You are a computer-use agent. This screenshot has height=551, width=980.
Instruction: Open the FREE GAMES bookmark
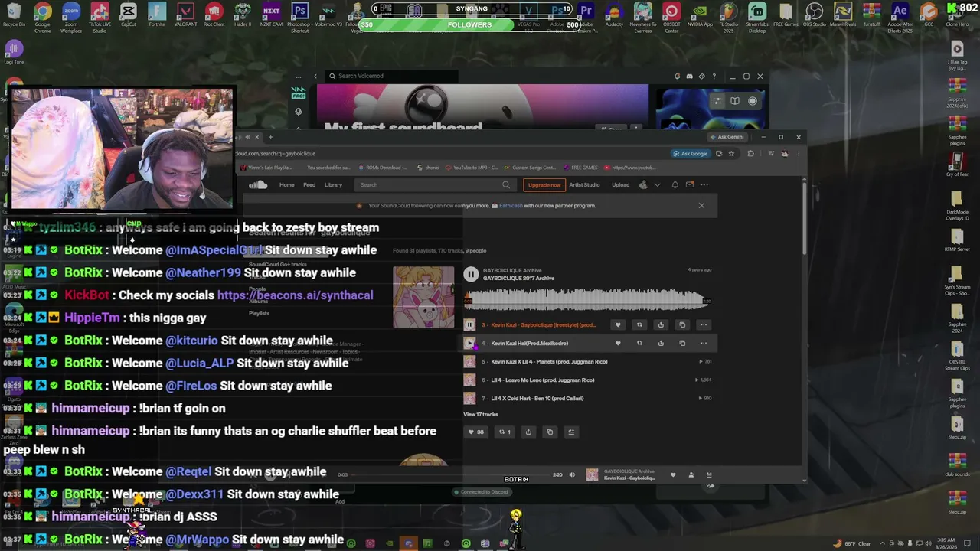click(x=581, y=168)
